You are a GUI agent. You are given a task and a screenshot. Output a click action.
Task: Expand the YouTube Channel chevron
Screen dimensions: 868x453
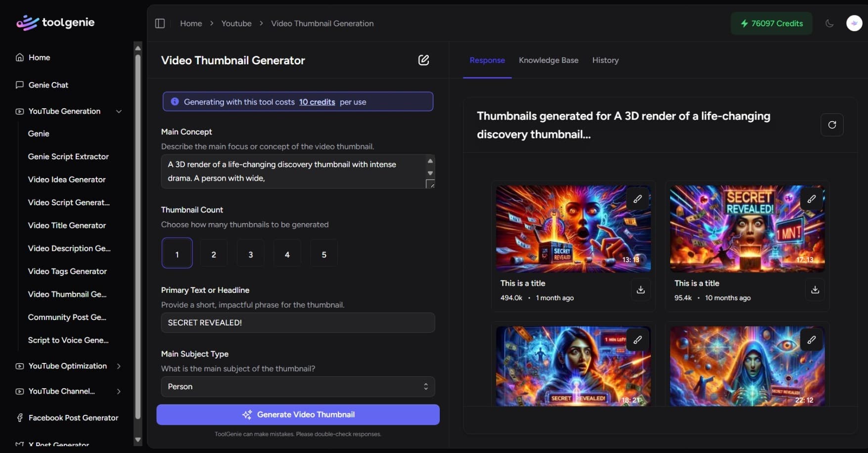119,391
